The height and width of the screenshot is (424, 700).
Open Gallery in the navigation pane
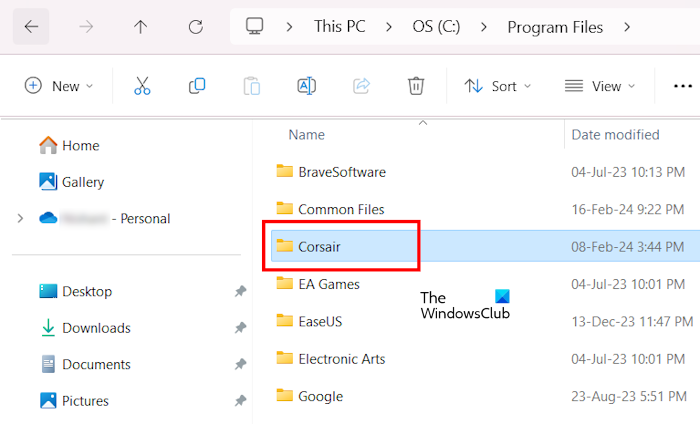71,182
